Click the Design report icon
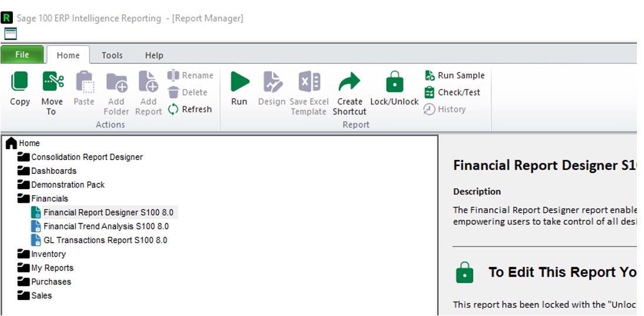 [x=273, y=81]
